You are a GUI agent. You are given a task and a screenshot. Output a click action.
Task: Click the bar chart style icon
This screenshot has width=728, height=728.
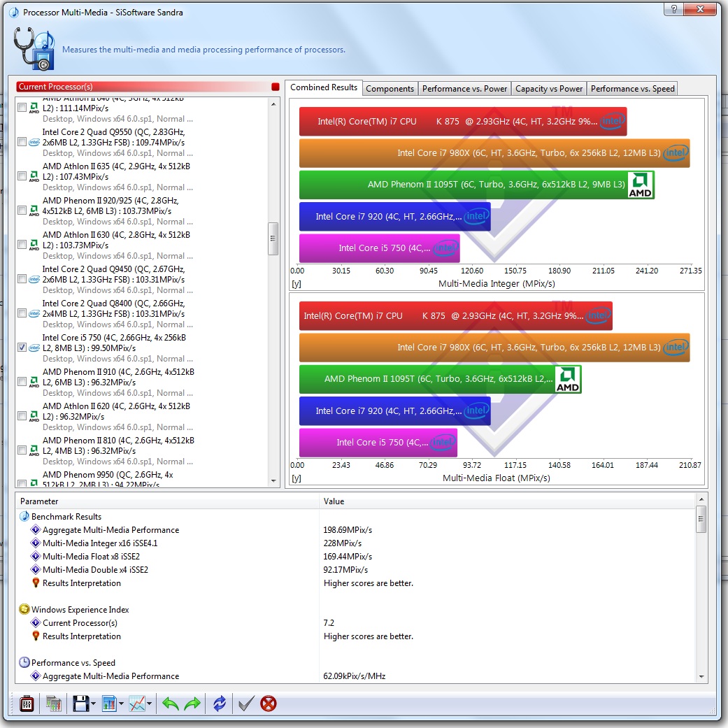click(109, 704)
